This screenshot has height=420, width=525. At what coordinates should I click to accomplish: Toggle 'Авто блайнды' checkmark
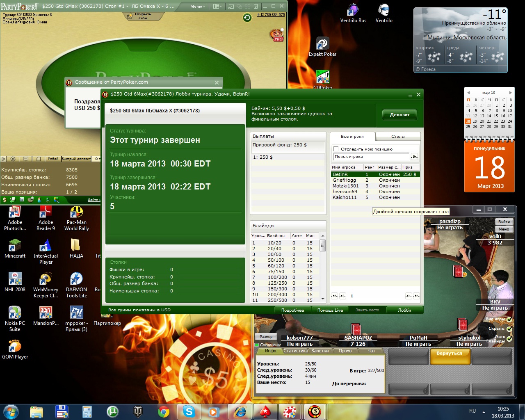point(509,339)
